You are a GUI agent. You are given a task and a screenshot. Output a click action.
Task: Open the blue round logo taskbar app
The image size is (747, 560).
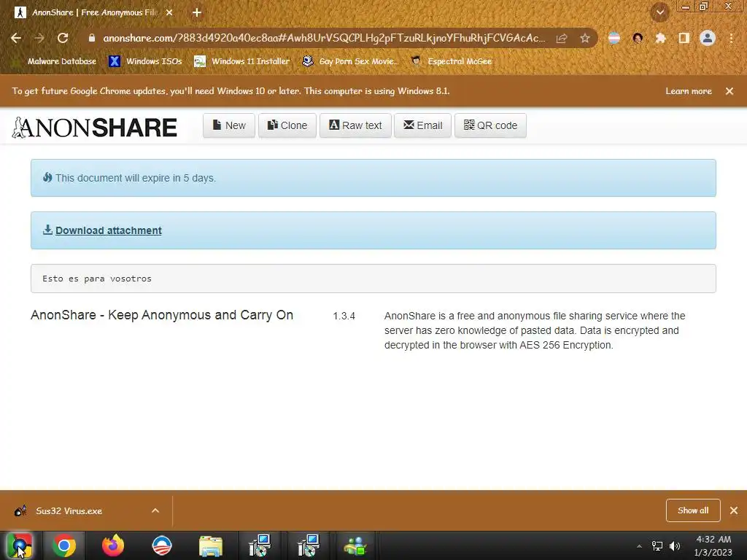[161, 545]
